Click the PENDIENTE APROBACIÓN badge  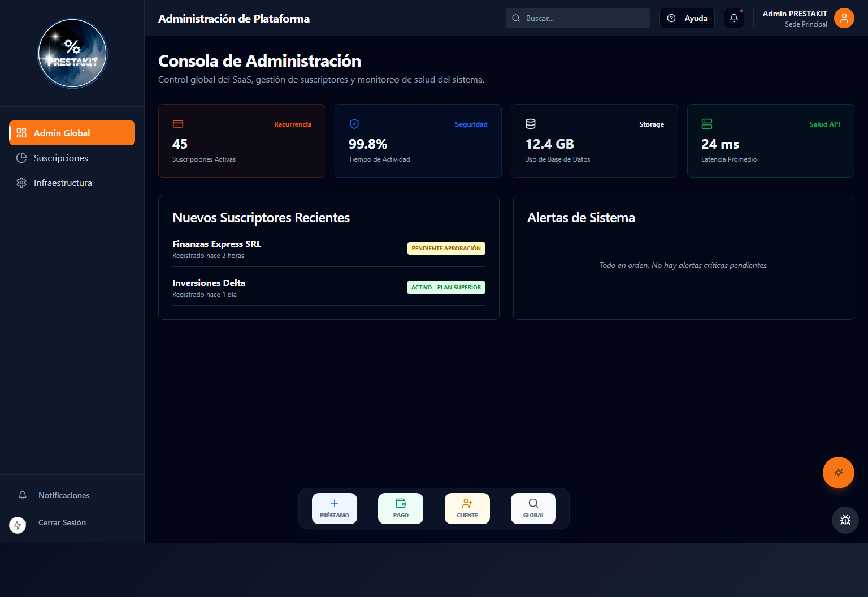[446, 248]
